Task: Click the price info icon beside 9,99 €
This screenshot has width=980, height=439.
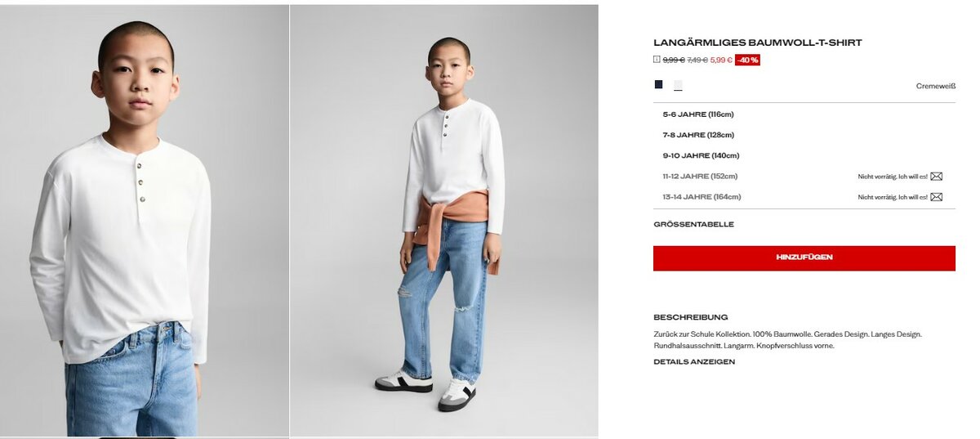Action: 657,59
